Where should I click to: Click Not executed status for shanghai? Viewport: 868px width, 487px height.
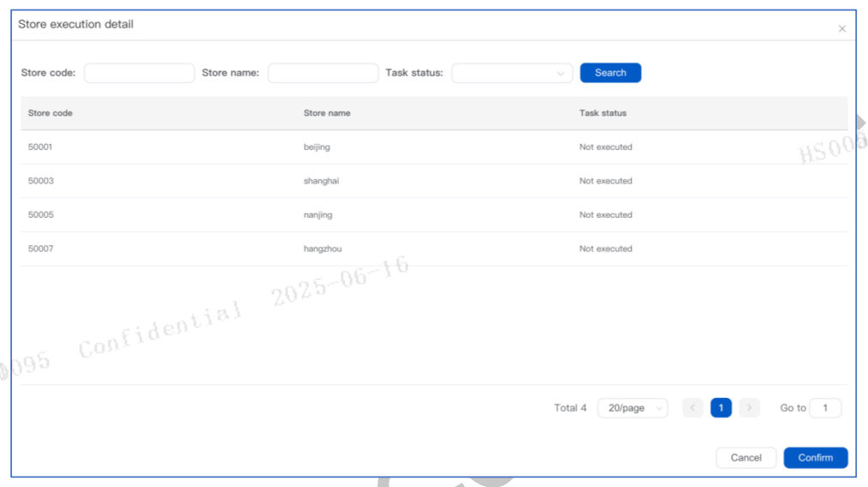606,181
